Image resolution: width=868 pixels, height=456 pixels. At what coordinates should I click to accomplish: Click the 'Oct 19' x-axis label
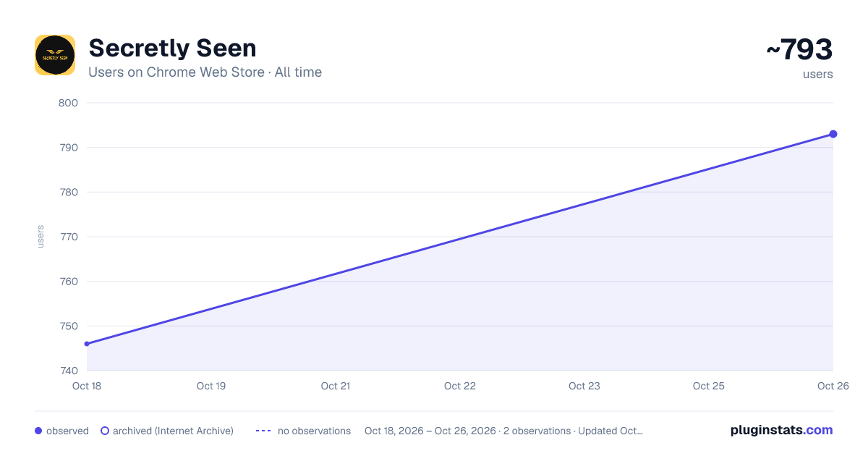(211, 386)
